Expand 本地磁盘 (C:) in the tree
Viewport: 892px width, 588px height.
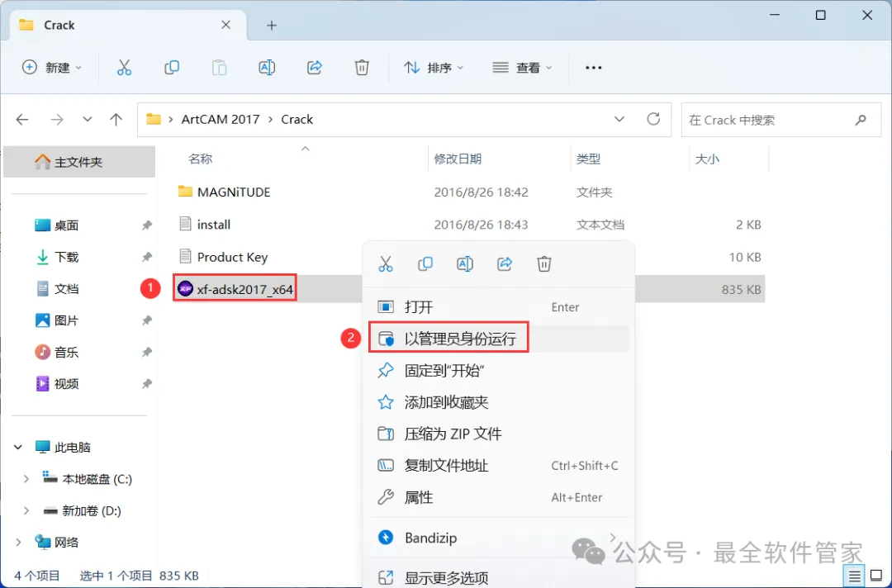[x=26, y=479]
